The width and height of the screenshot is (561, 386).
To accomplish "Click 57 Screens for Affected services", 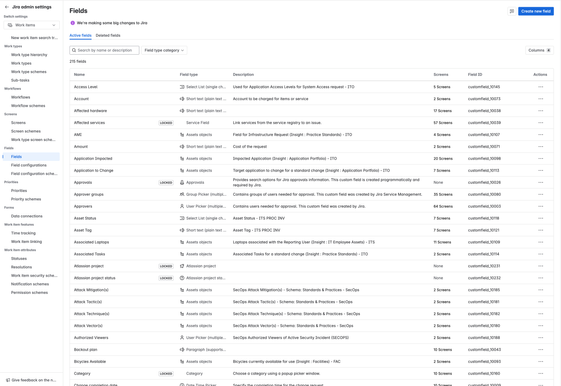I will pos(443,123).
